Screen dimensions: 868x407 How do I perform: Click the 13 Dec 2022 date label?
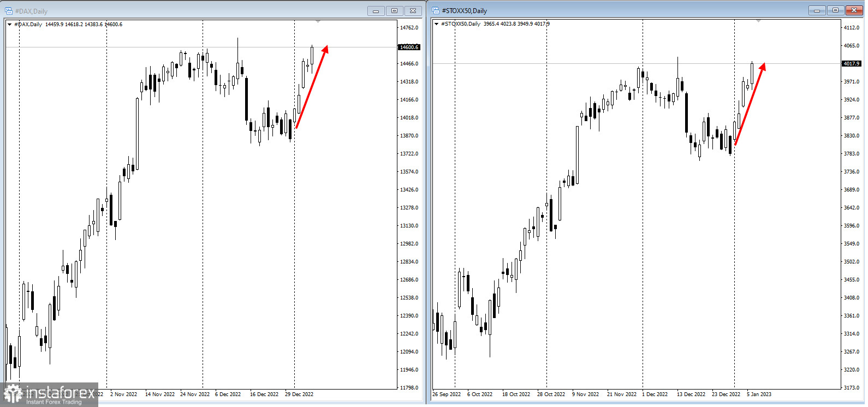pos(691,394)
